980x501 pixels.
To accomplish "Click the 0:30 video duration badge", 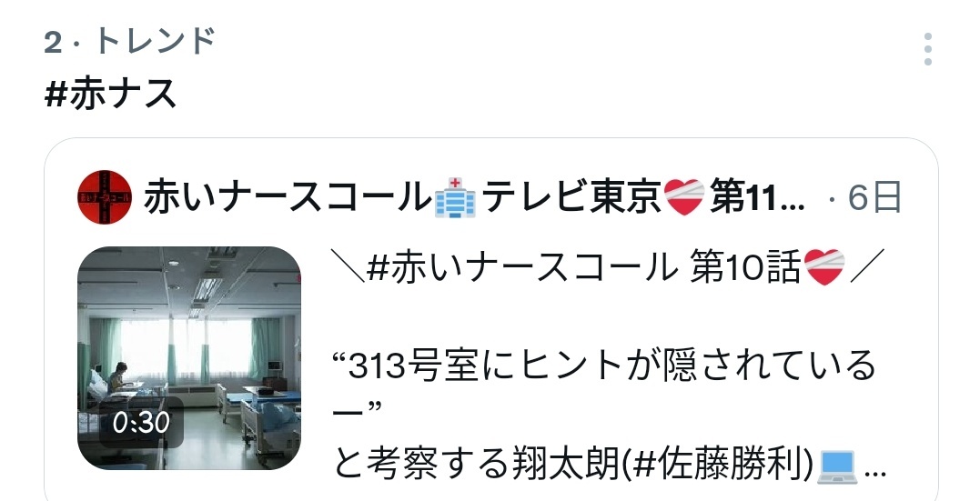I will pyautogui.click(x=141, y=423).
